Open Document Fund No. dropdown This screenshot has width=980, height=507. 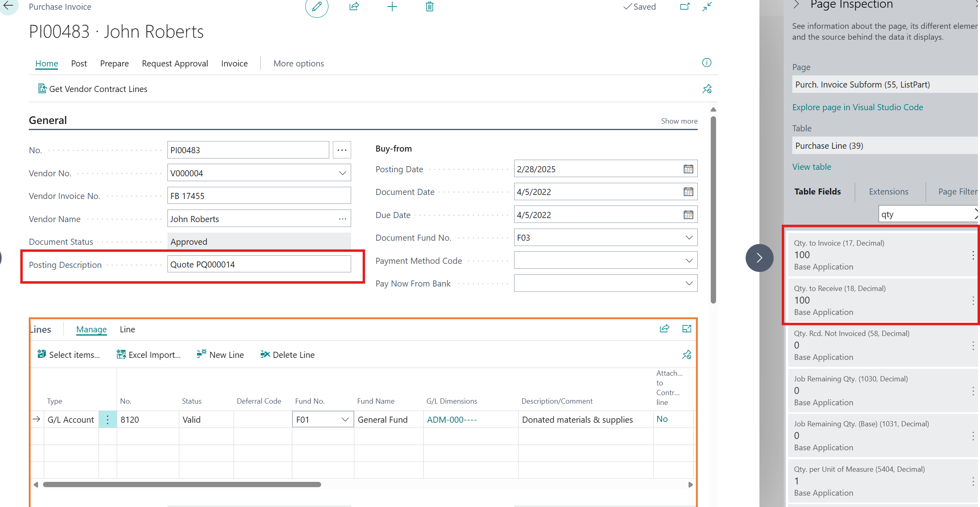tap(688, 237)
